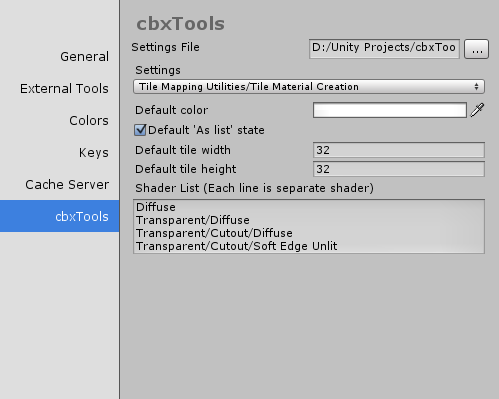Click the dropdown arrows on Settings selector

click(476, 87)
